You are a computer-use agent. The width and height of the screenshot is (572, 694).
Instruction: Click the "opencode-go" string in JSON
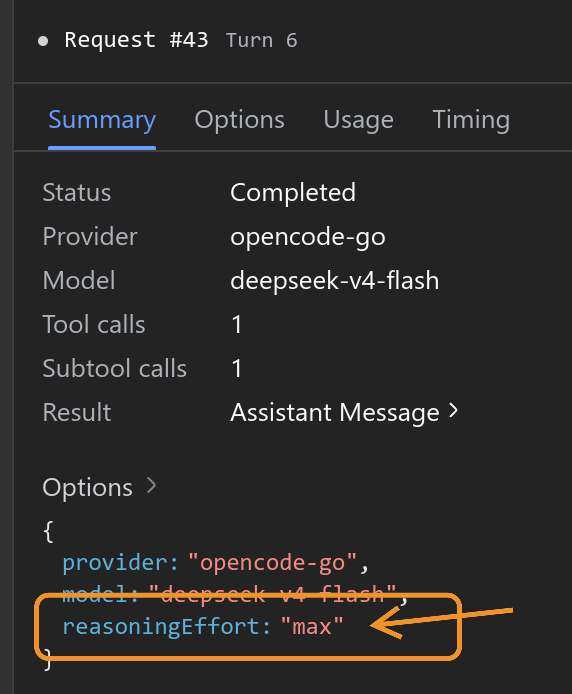coord(273,563)
